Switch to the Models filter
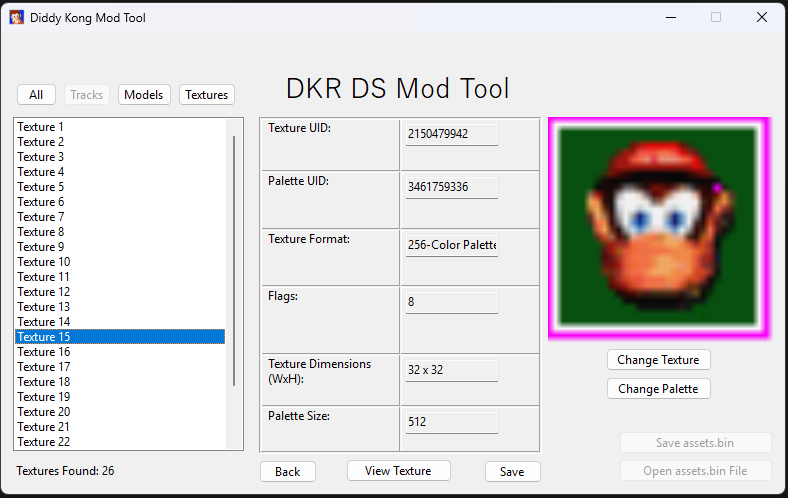788x498 pixels. tap(144, 95)
